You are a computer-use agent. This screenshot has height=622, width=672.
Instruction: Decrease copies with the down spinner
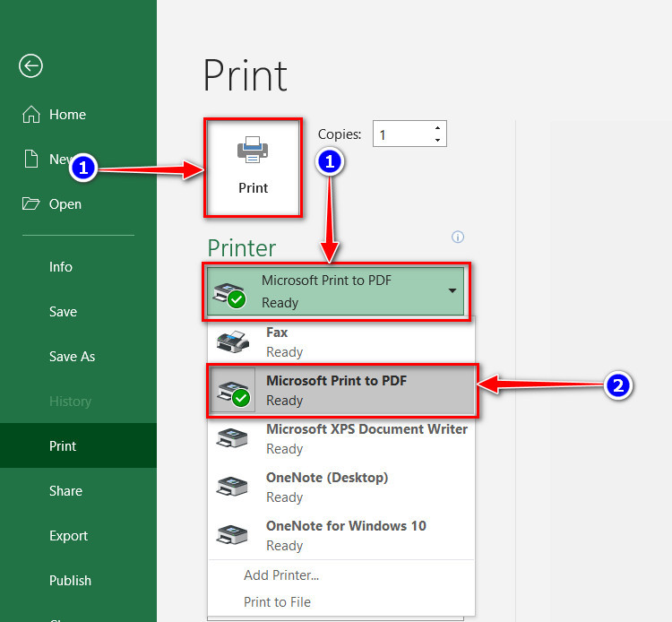[x=437, y=140]
